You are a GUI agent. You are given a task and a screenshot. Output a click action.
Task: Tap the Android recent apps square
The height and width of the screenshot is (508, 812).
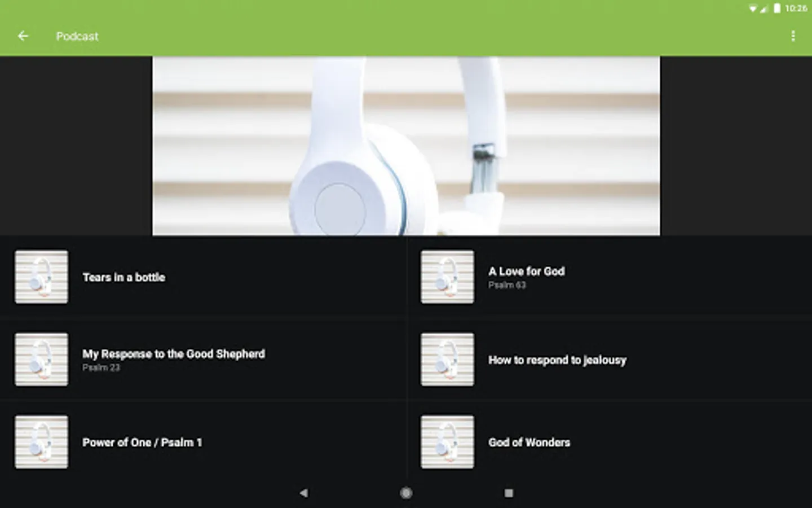pos(509,493)
